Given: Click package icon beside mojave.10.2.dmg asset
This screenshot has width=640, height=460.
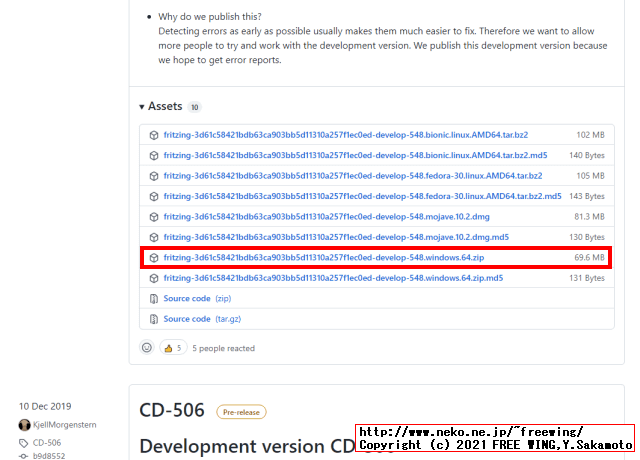Looking at the screenshot, I should pyautogui.click(x=154, y=217).
